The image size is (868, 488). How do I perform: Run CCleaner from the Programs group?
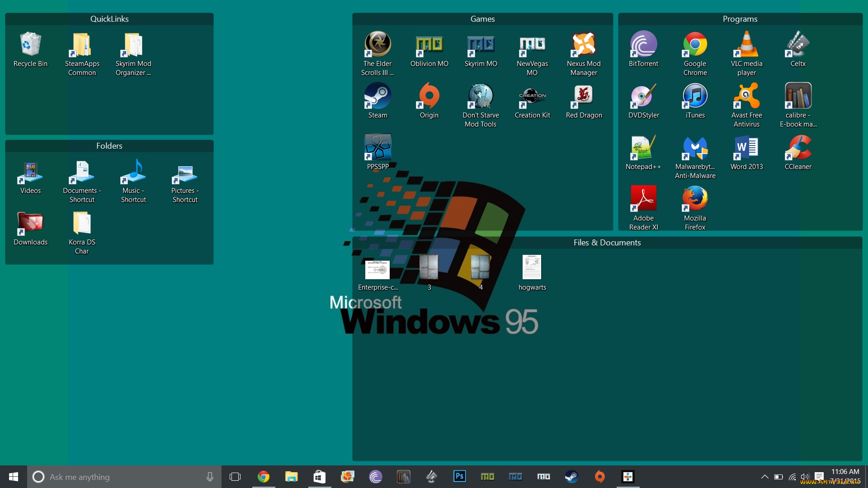[x=798, y=148]
